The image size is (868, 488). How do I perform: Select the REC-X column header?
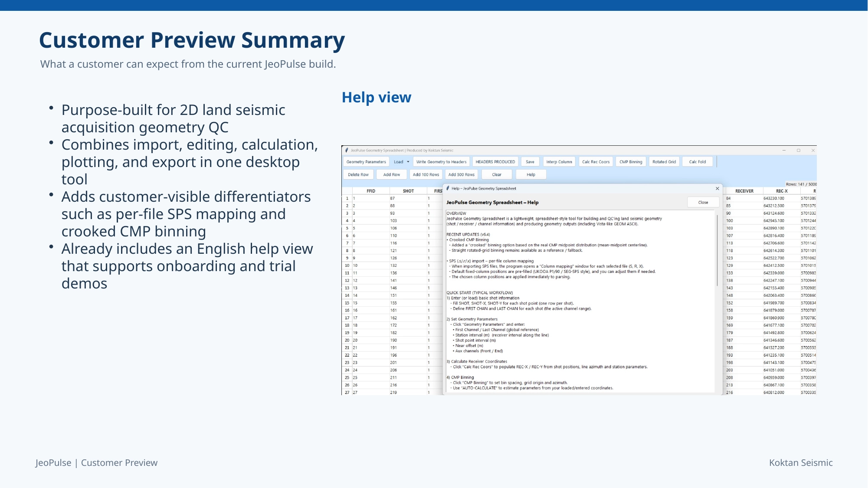click(x=782, y=191)
